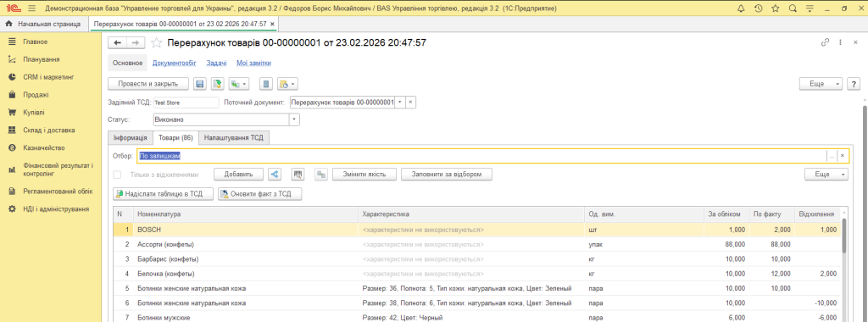Open document movements report icon

[266, 84]
